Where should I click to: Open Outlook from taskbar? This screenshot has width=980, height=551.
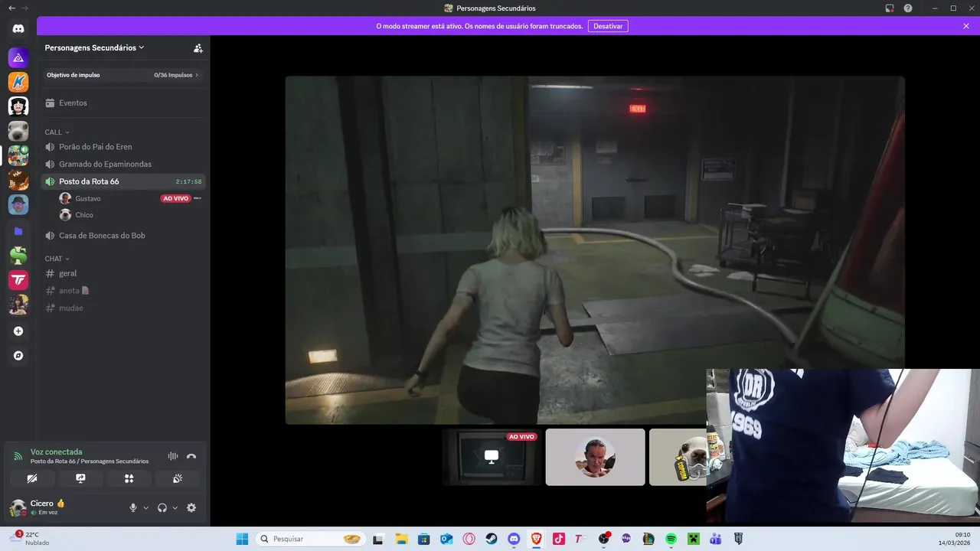click(446, 539)
